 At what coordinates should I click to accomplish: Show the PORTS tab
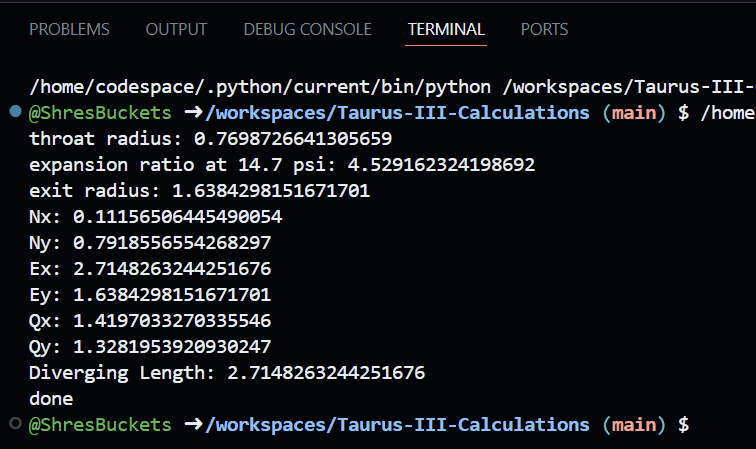pos(544,30)
